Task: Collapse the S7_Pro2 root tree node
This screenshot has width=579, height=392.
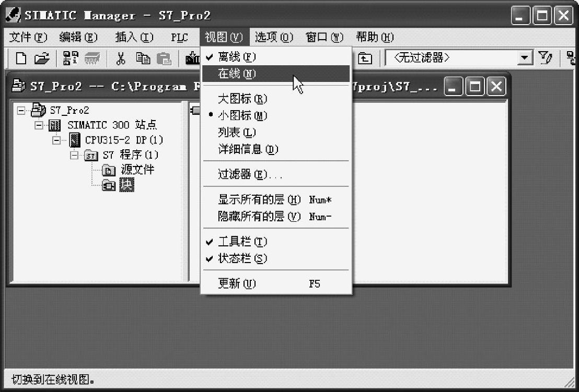Action: click(x=21, y=110)
